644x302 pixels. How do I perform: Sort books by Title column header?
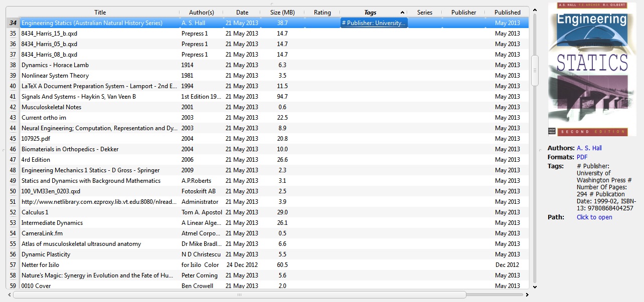pyautogui.click(x=100, y=13)
